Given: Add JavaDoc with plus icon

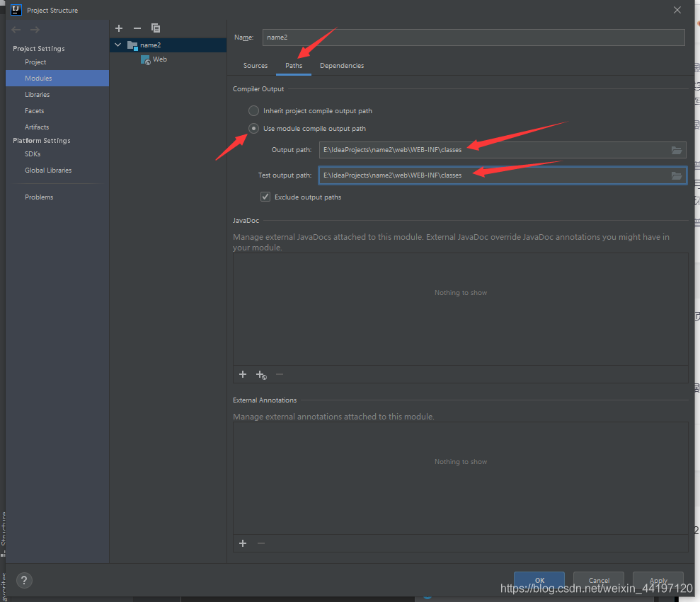Looking at the screenshot, I should [x=243, y=374].
